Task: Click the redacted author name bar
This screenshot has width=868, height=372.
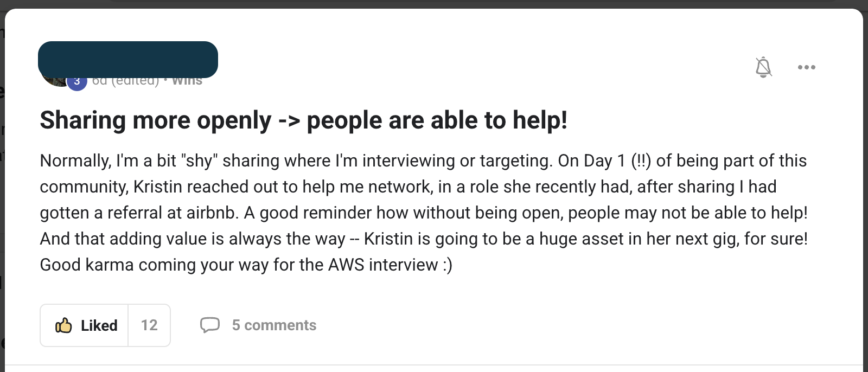Action: (128, 59)
